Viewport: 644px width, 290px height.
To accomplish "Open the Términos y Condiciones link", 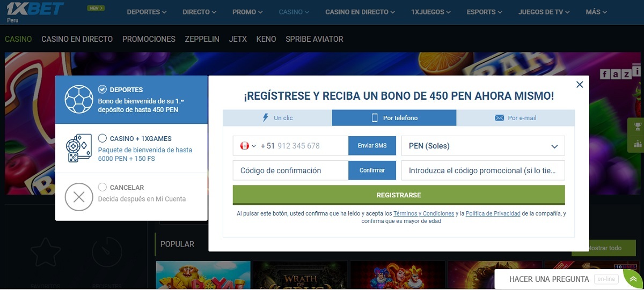I will tap(423, 213).
